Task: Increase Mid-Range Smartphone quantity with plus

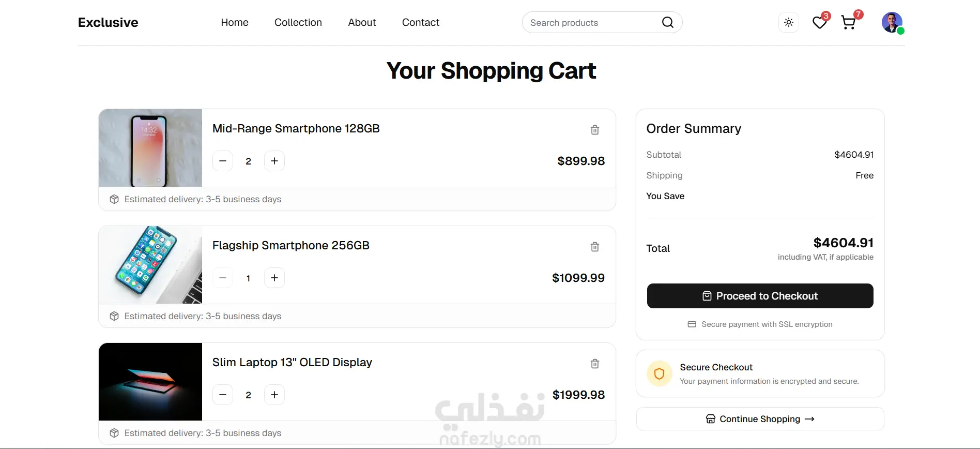Action: [274, 161]
